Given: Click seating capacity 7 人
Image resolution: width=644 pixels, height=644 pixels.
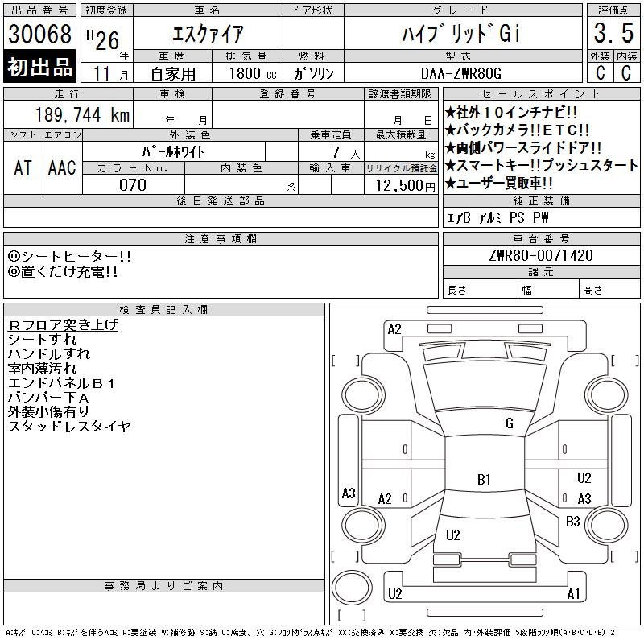Looking at the screenshot, I should coord(346,153).
